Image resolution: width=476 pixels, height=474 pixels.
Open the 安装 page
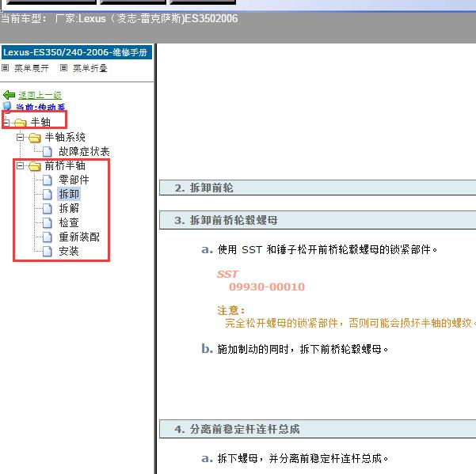tap(69, 251)
